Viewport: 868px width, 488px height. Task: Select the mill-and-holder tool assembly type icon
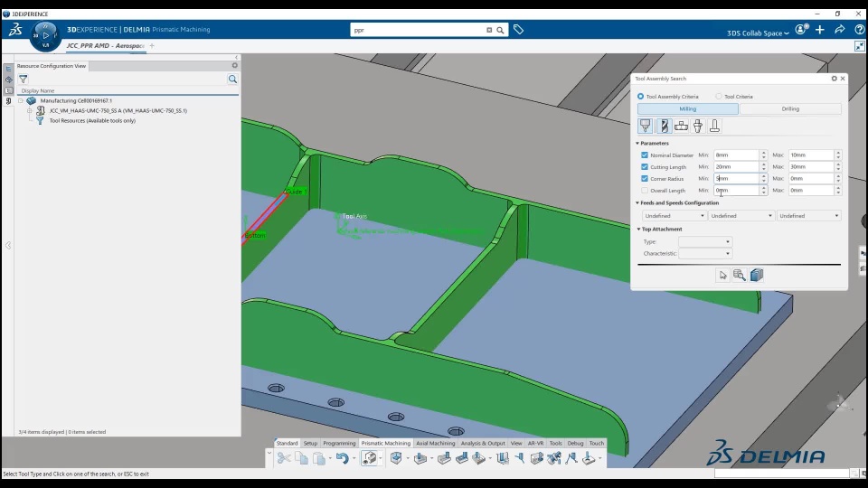[x=646, y=127]
